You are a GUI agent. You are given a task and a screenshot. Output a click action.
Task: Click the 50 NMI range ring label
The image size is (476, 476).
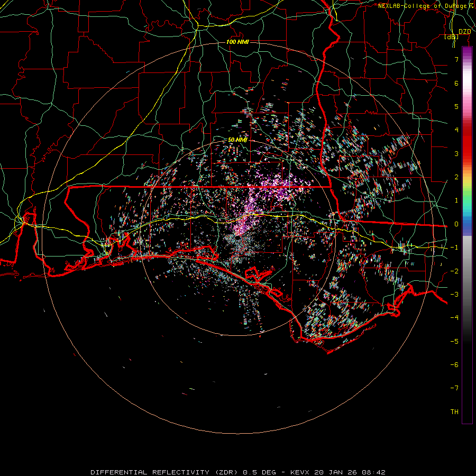tap(237, 140)
